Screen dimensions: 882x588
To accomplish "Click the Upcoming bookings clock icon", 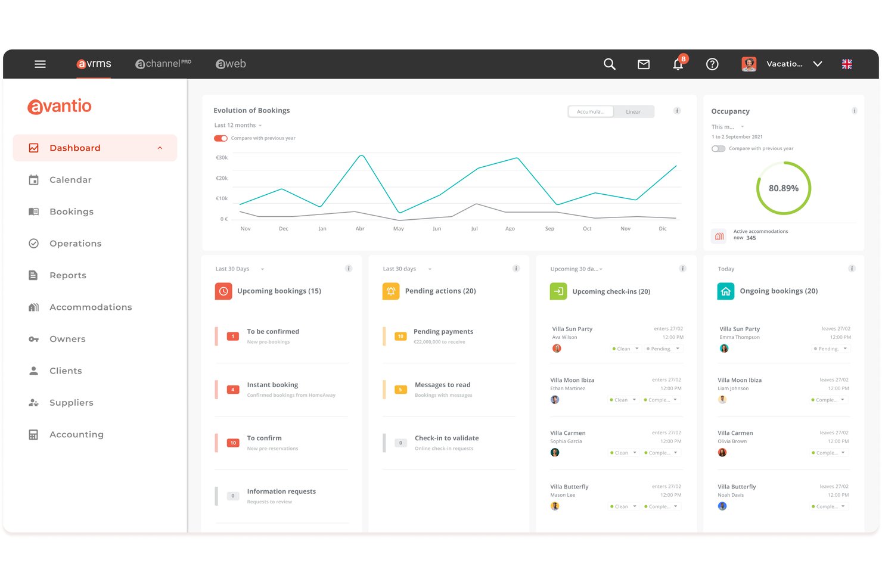I will (x=223, y=291).
